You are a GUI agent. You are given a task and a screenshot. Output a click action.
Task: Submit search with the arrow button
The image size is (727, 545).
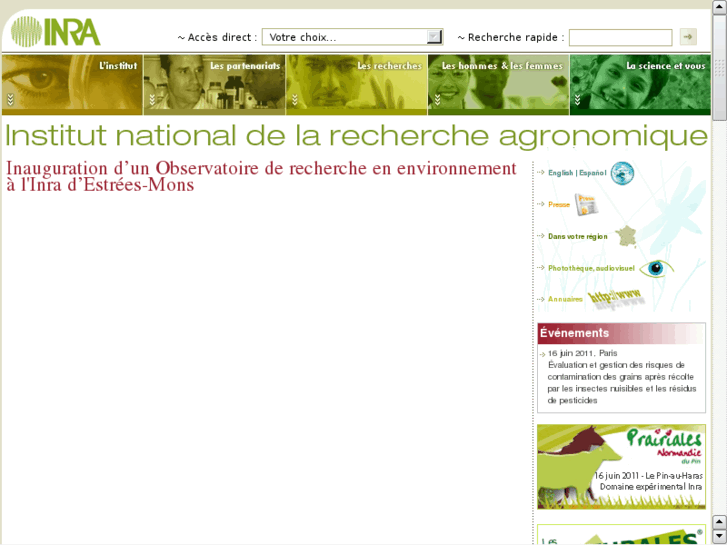(688, 37)
